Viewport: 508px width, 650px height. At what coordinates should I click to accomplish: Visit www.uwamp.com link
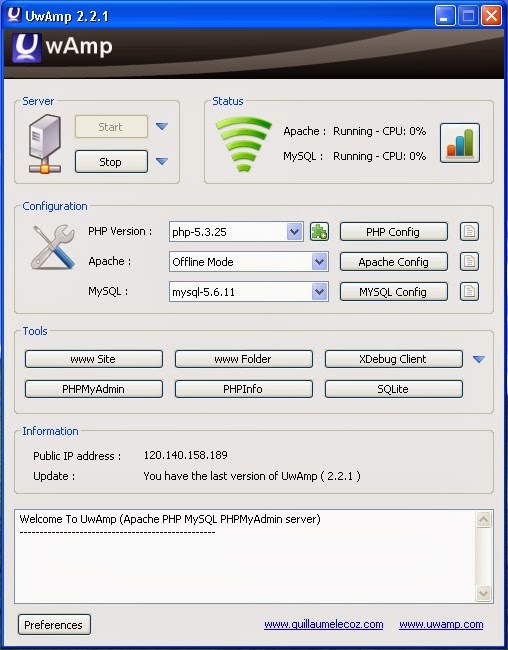pyautogui.click(x=441, y=624)
